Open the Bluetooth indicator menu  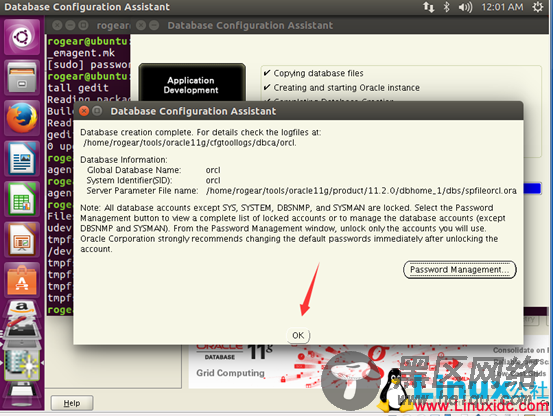tap(446, 7)
